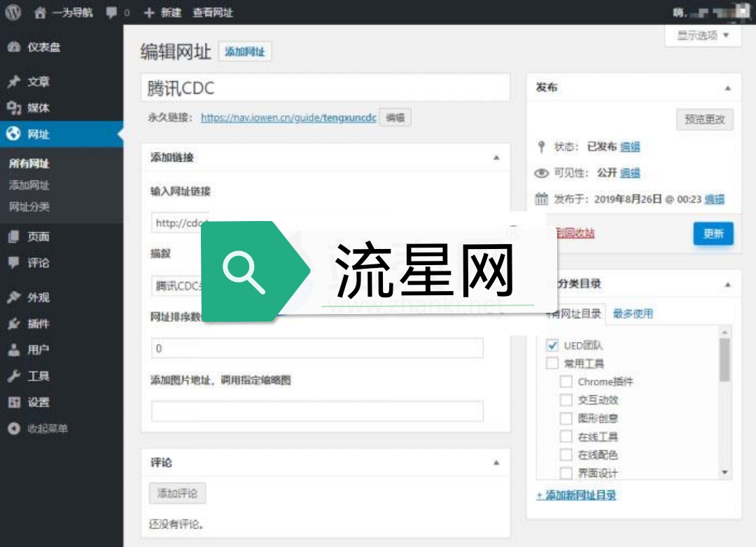This screenshot has height=547, width=756.
Task: Click the 设置 settings icon in sidebar
Action: tap(14, 402)
